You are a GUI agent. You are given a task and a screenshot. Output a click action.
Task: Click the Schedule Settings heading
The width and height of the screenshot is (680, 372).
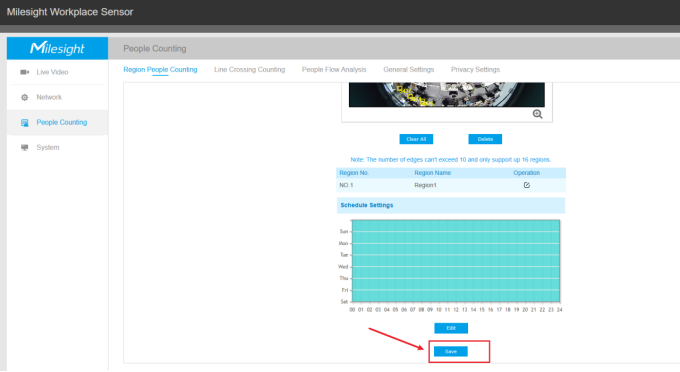click(367, 205)
